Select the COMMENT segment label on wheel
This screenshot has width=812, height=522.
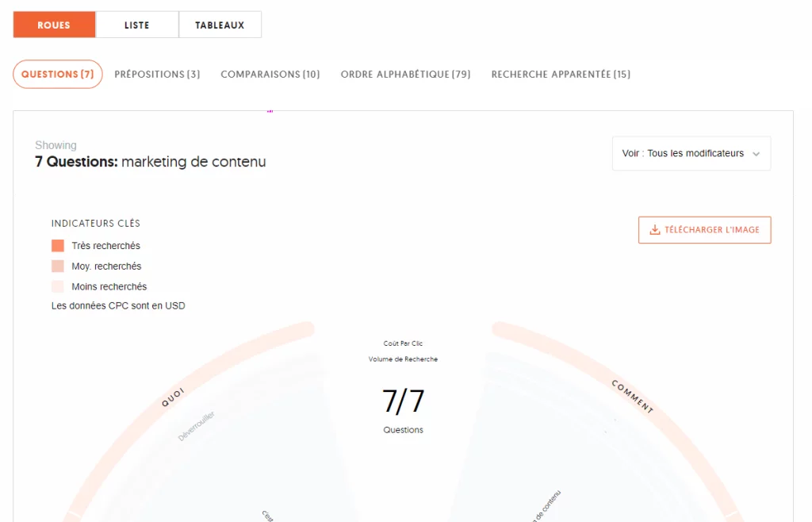tap(632, 397)
